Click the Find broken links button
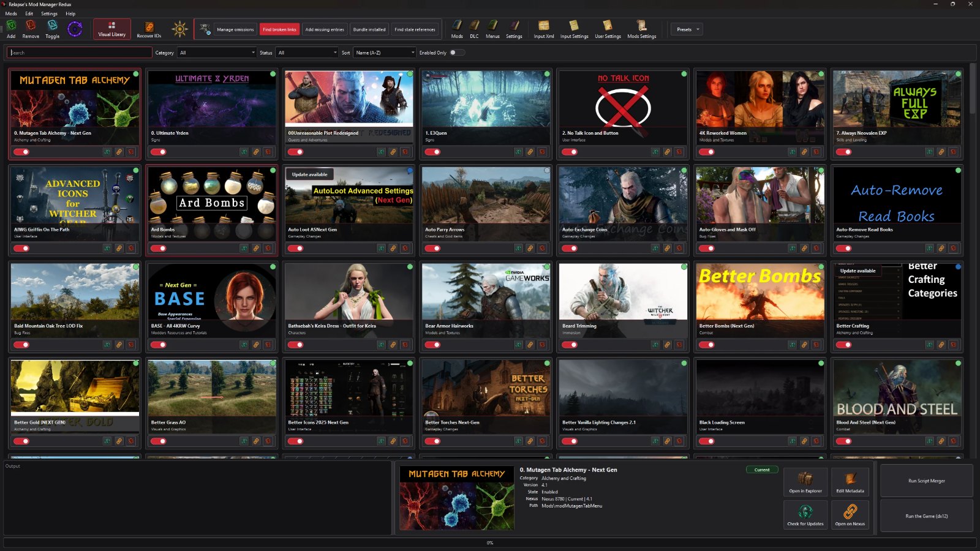The height and width of the screenshot is (551, 980). [x=279, y=29]
